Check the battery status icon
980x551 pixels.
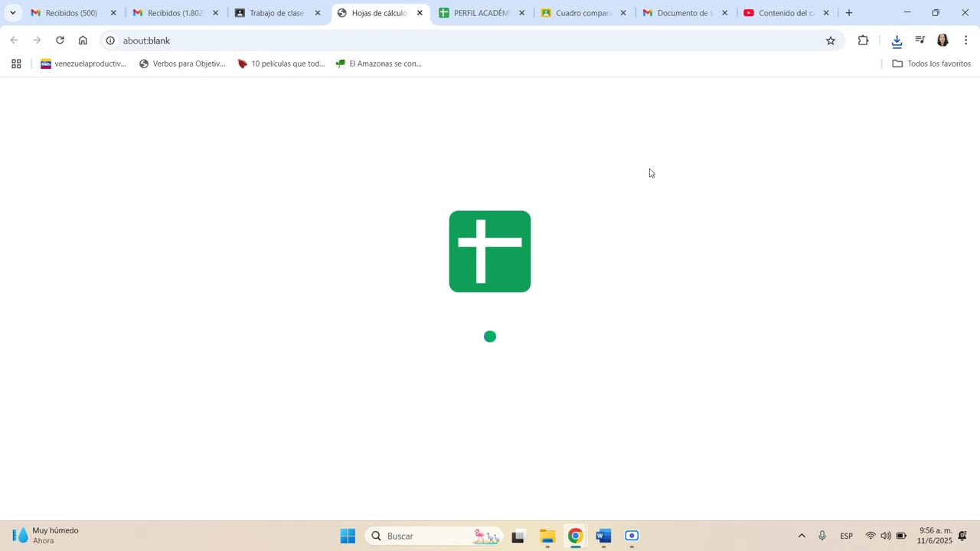902,536
